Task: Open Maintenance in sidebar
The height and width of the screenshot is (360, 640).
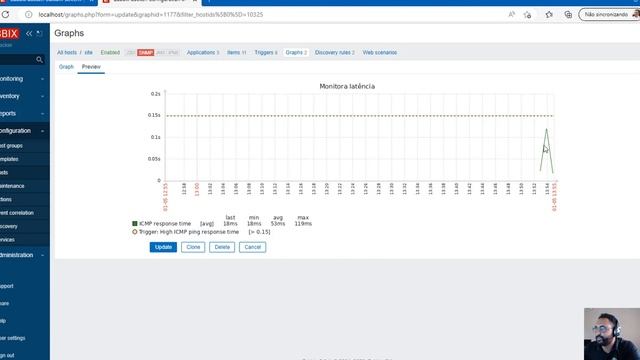Action: (12, 186)
